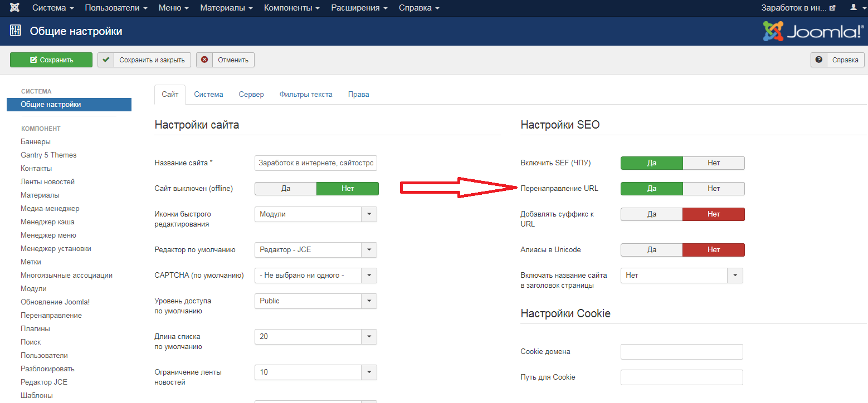Click the grid icon next to Общие настройки title
This screenshot has height=403, width=868.
tap(15, 31)
